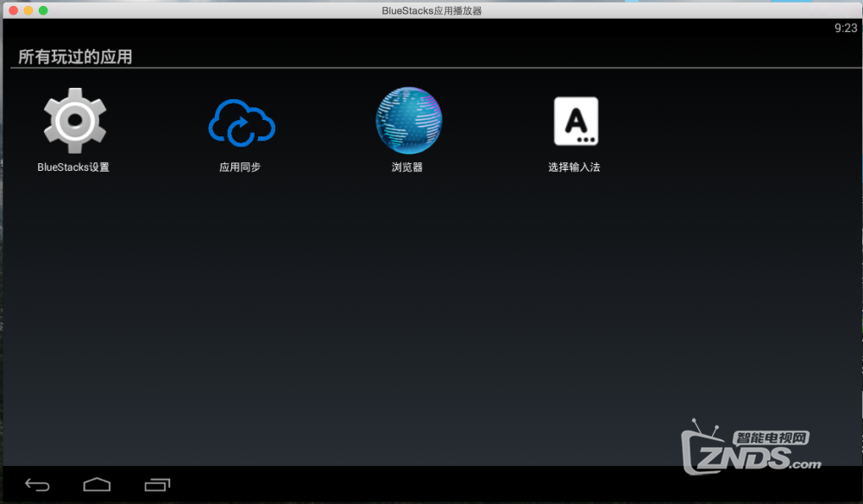The image size is (863, 504).
Task: Launch the 应用同步 cloud sync icon
Action: pos(241,123)
